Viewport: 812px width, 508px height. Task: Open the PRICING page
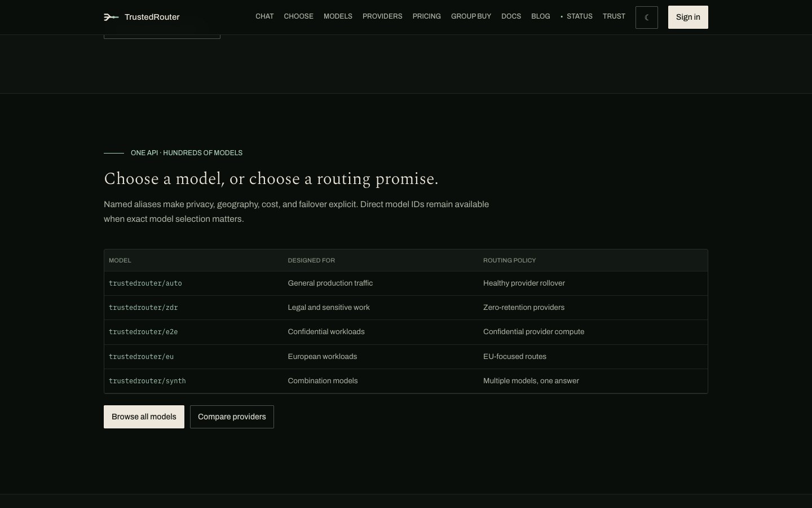click(x=426, y=16)
